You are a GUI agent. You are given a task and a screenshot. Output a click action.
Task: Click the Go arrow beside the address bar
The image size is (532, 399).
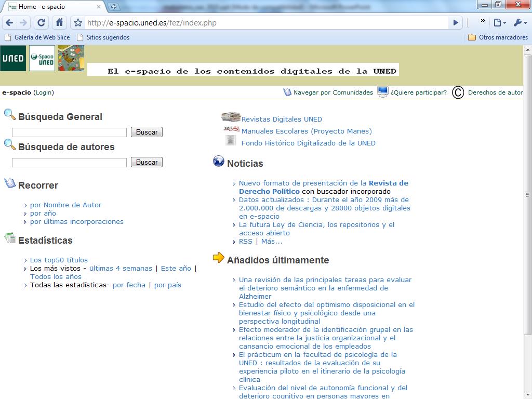(456, 23)
